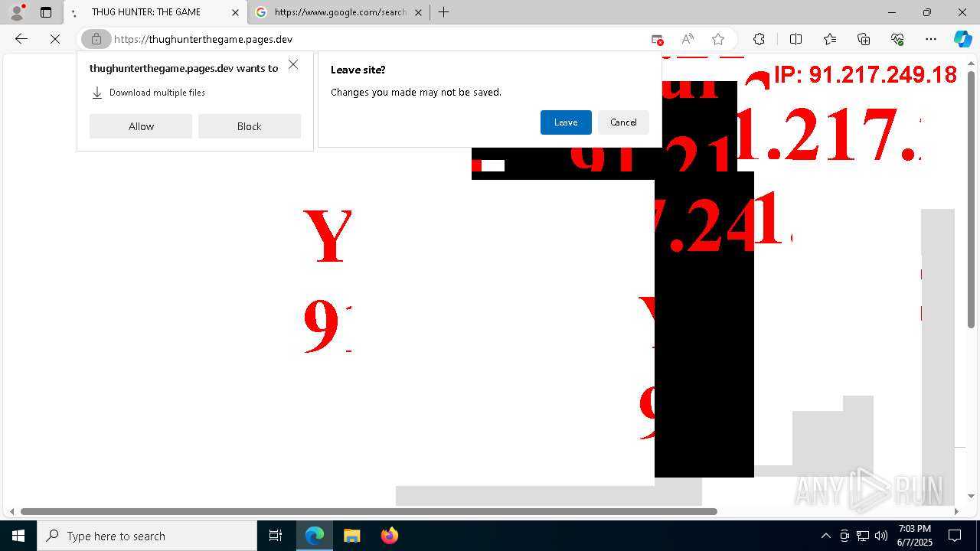Open Favorites list icon

point(830,39)
